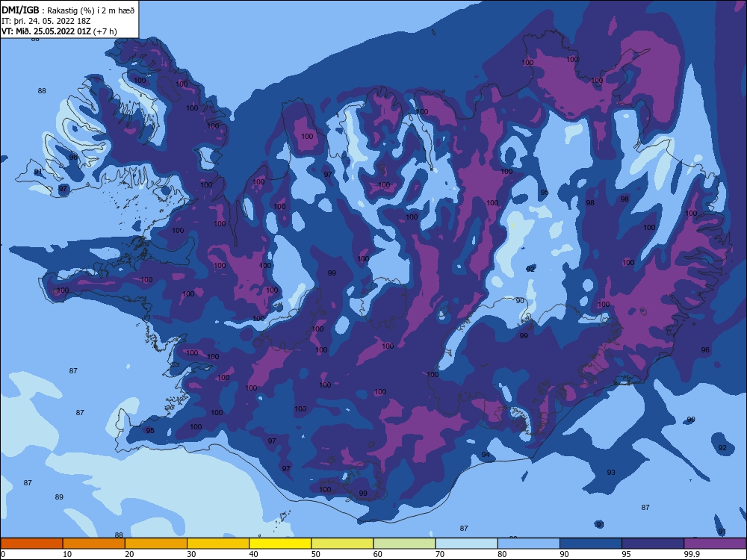
Task: Click the purple above-99.9 legend swatch
Action: 716,544
